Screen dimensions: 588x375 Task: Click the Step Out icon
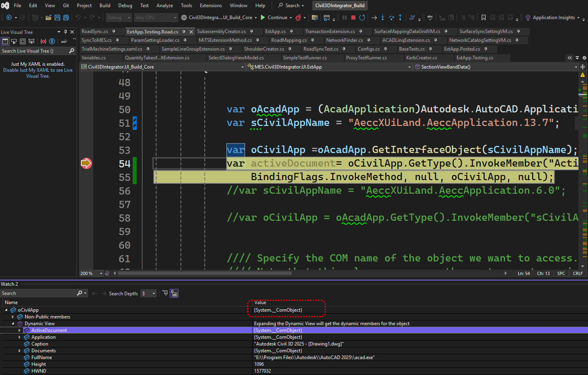click(x=400, y=18)
